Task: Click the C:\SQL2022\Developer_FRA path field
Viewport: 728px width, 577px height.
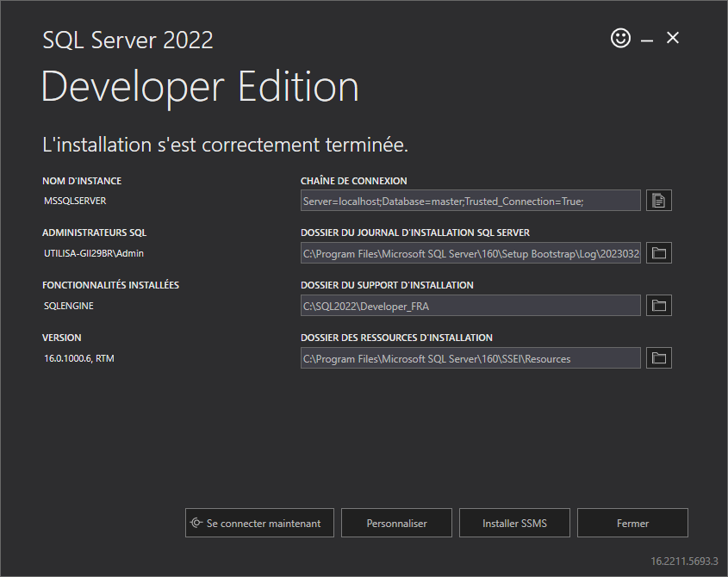Action: (x=470, y=306)
